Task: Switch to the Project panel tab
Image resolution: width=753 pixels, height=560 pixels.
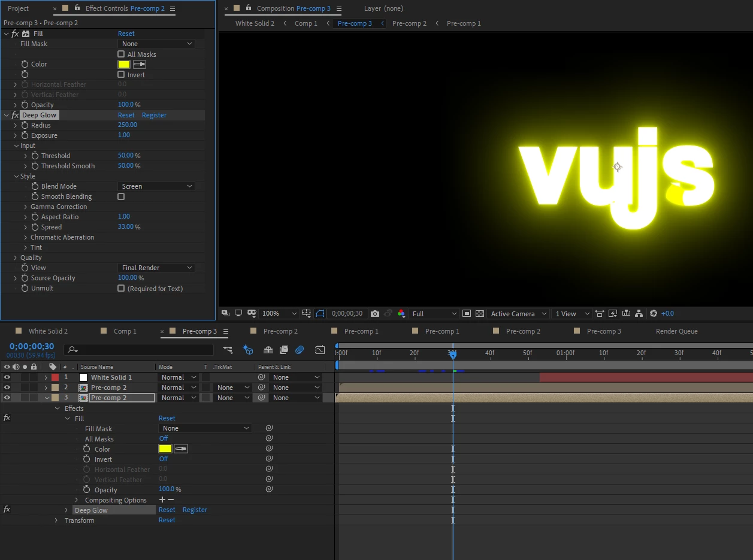Action: click(18, 8)
